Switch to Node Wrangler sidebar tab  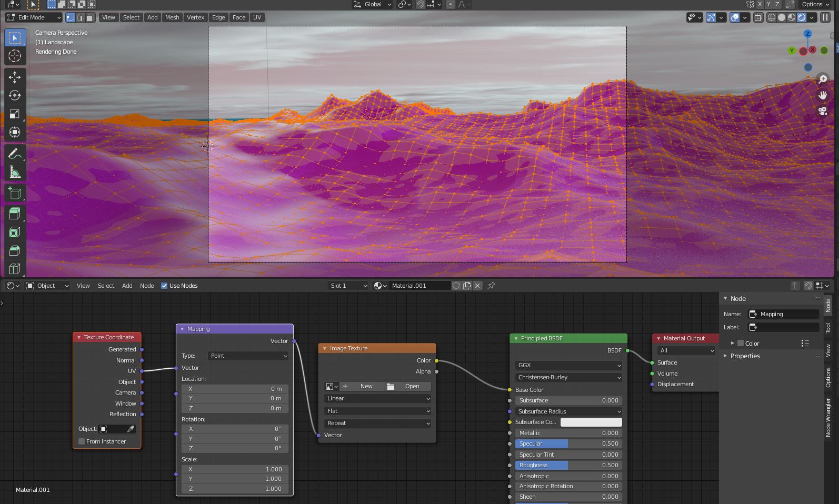point(828,417)
